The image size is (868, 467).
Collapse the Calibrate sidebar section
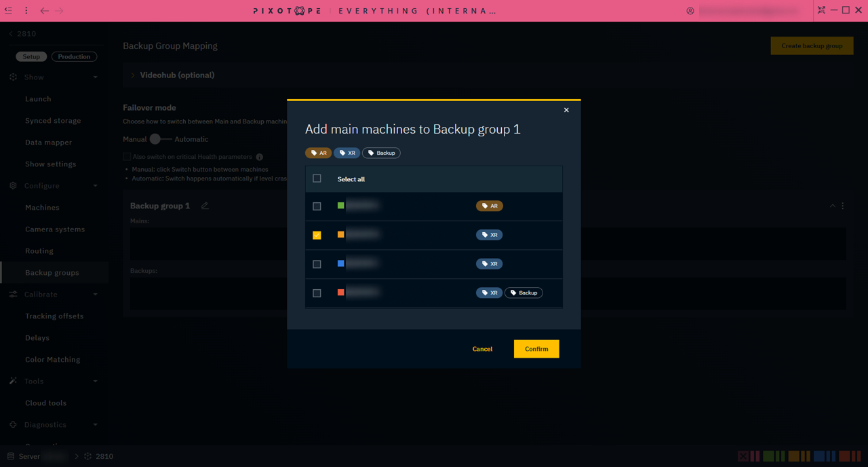pos(95,295)
